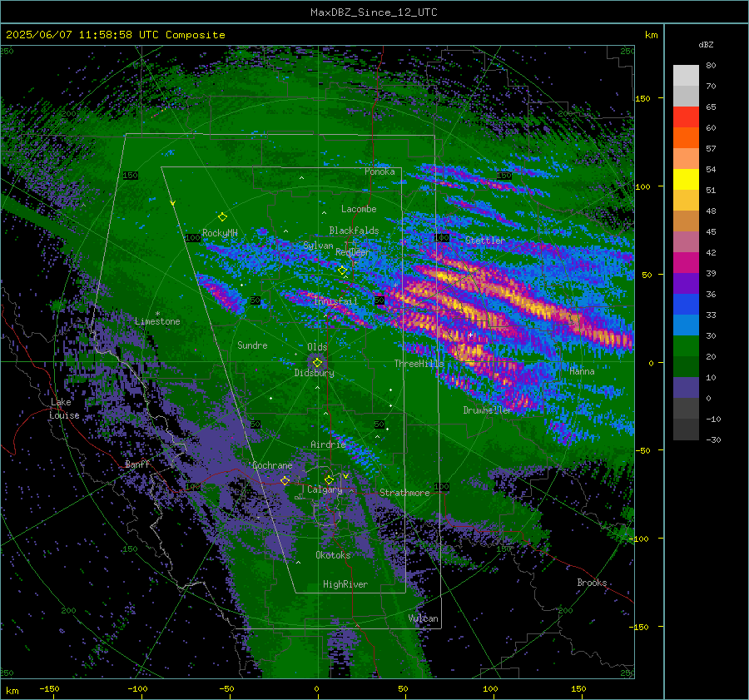Click the dBZ legend heading
The height and width of the screenshot is (700, 749).
click(706, 45)
